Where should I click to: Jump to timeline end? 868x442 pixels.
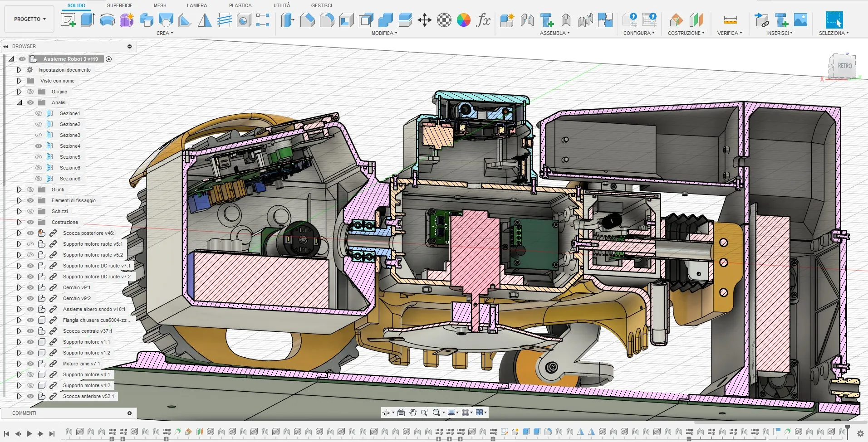tap(52, 434)
